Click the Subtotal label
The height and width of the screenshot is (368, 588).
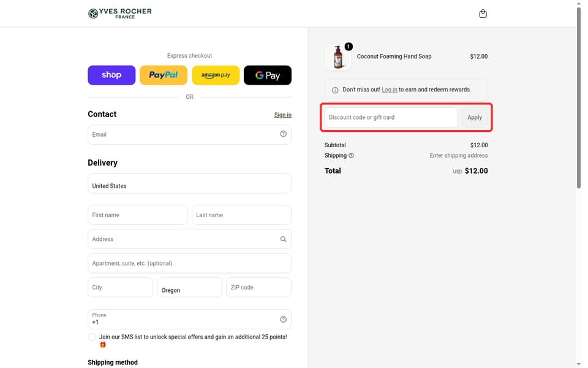(335, 145)
